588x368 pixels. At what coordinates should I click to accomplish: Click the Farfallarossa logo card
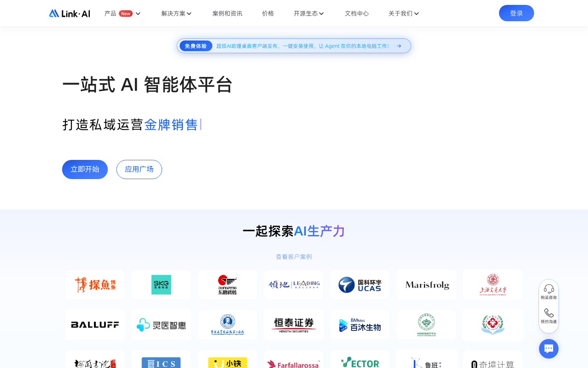click(x=294, y=359)
